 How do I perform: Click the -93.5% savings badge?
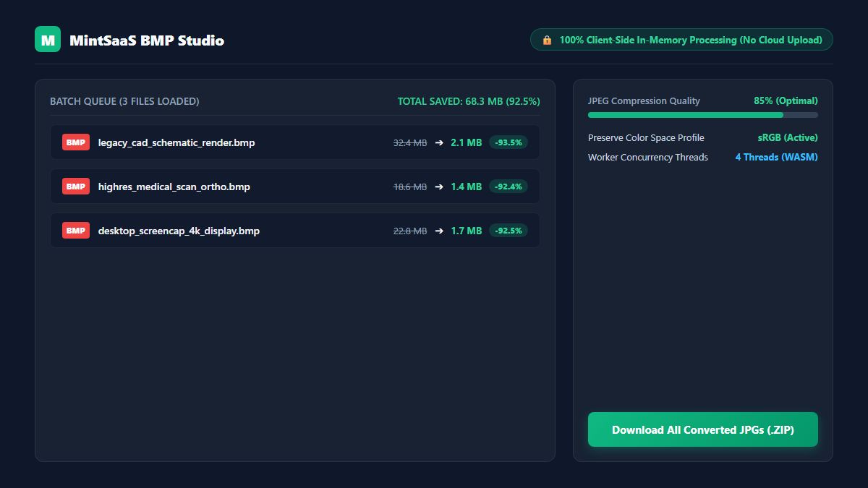click(x=509, y=142)
